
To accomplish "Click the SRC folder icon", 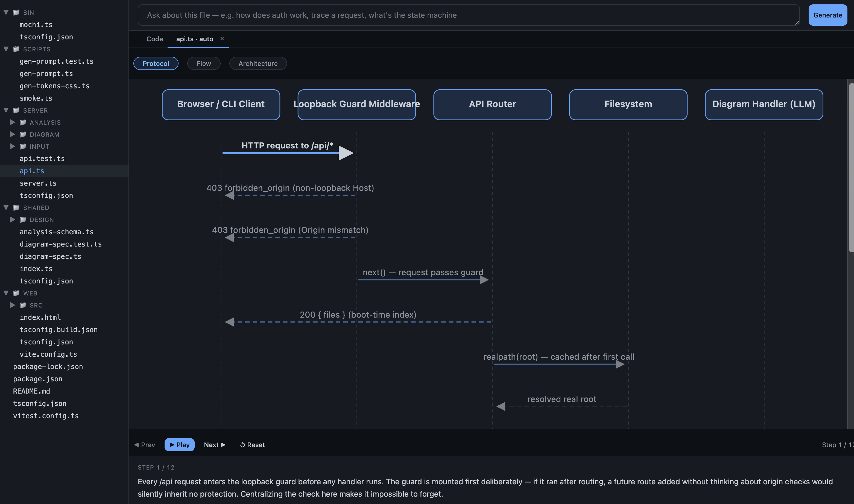I will point(23,305).
